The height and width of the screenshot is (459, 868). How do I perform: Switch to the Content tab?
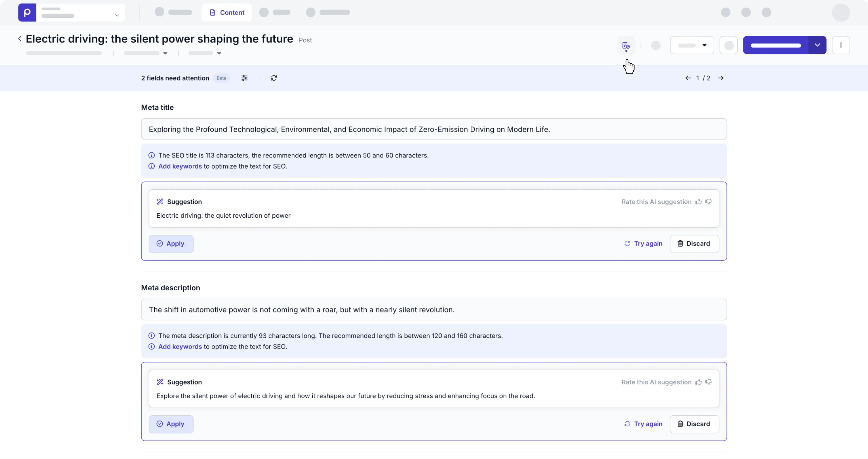tap(226, 12)
